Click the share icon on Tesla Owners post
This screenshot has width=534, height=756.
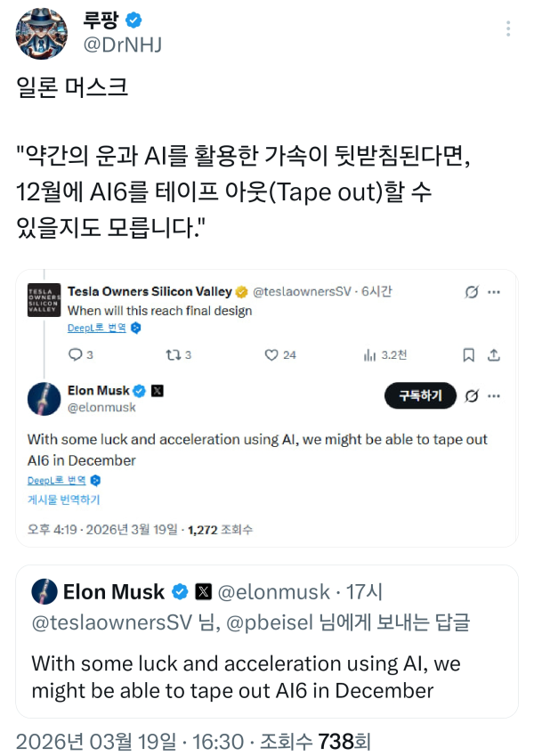(x=494, y=355)
